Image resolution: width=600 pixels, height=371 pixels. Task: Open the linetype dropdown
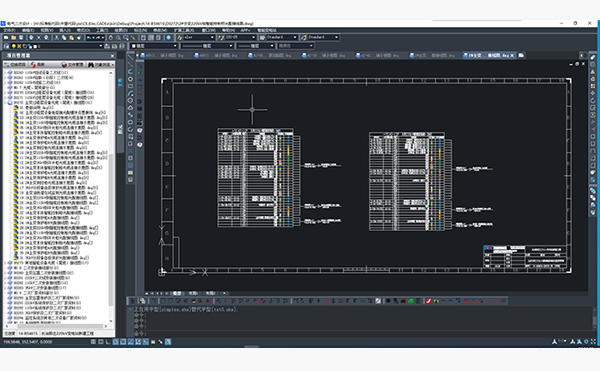tap(207, 46)
